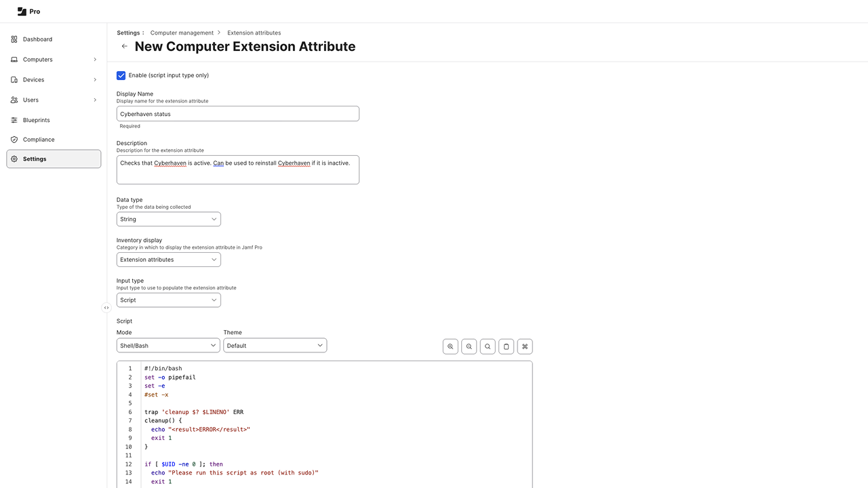
Task: Collapse the sidebar using the divider handle
Action: click(106, 308)
